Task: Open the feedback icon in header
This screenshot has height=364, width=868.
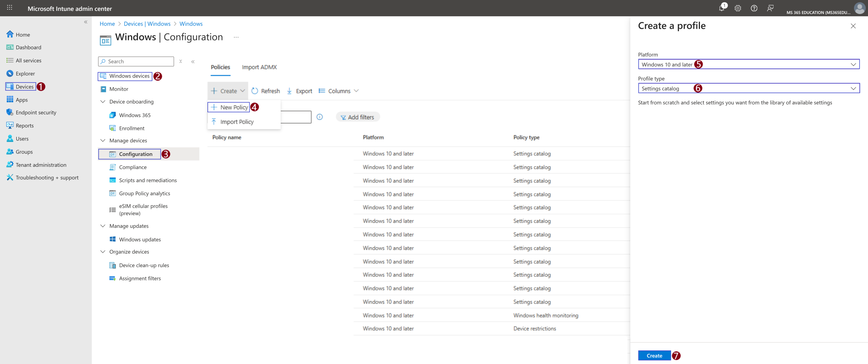Action: [770, 8]
